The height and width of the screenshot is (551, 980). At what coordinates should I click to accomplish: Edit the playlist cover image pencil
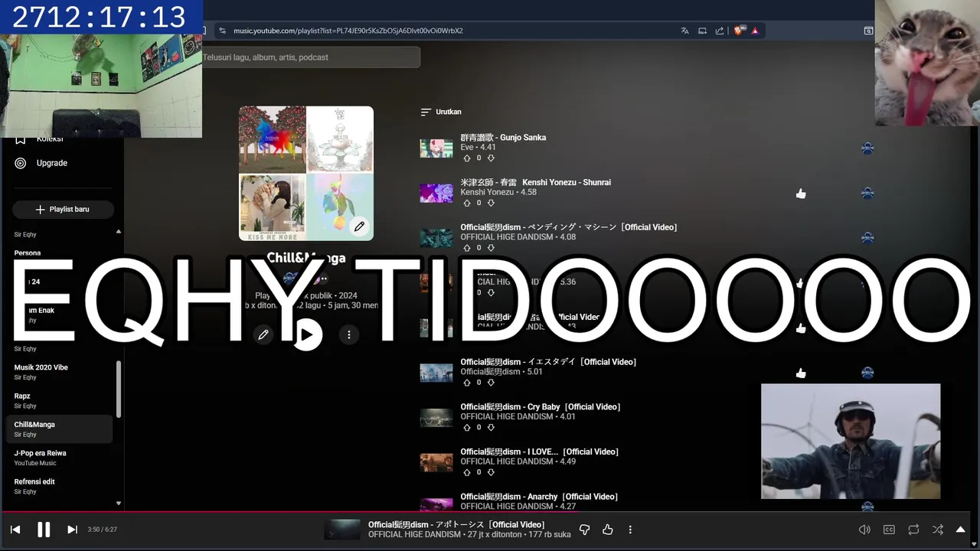click(x=359, y=227)
